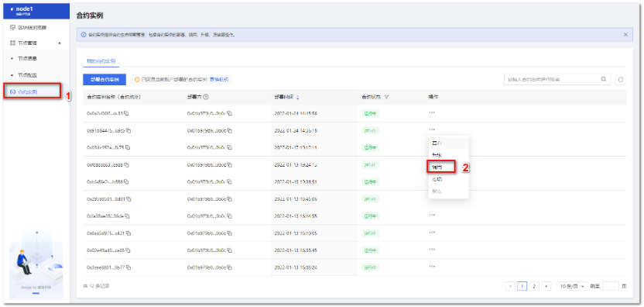Screen dimensions: 644x307
Task: Go to the next page arrow
Action: [546, 286]
